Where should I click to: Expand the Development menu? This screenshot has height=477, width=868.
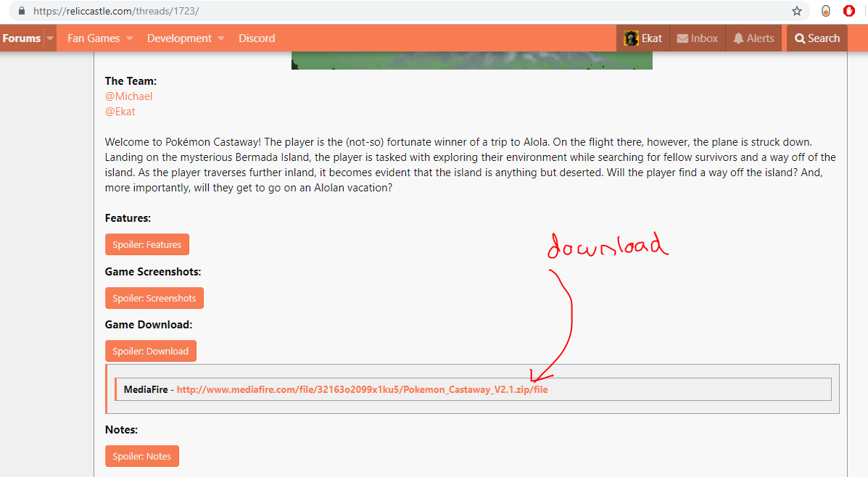click(x=186, y=38)
